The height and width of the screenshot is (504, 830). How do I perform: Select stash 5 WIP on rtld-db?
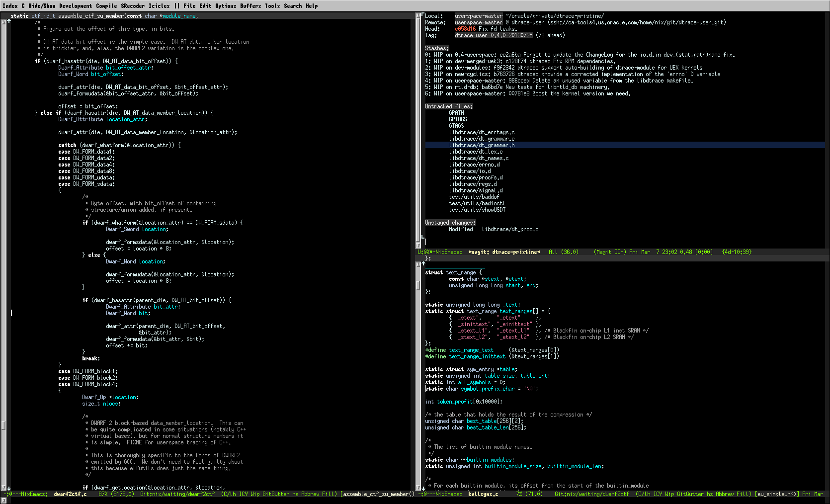517,87
